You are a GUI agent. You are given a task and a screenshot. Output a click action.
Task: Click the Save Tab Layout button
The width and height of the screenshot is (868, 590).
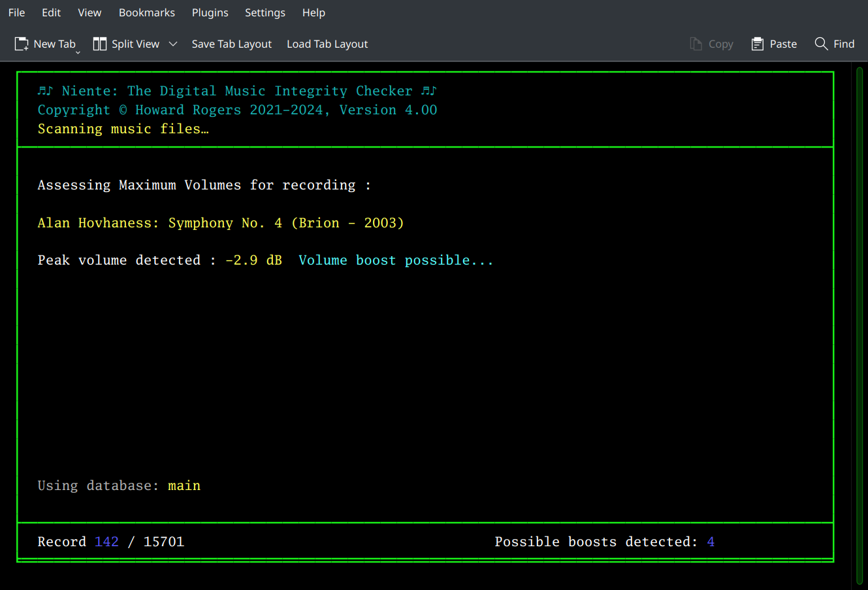coord(232,44)
